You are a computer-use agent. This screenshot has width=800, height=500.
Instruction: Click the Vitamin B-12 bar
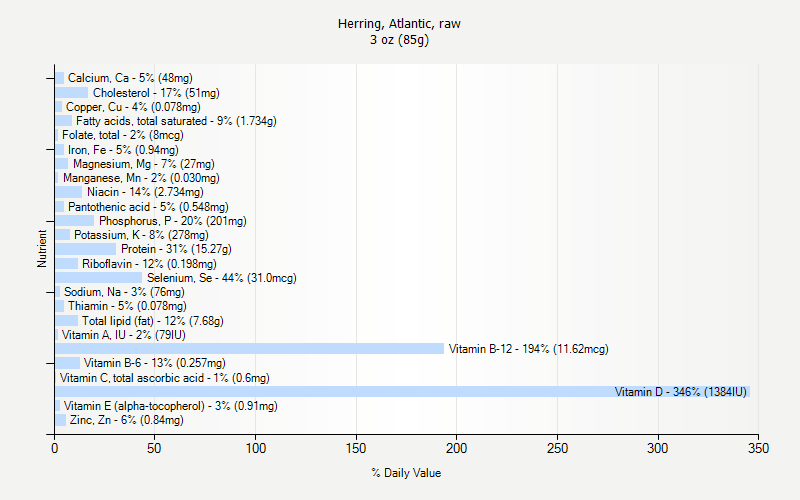[x=249, y=349]
